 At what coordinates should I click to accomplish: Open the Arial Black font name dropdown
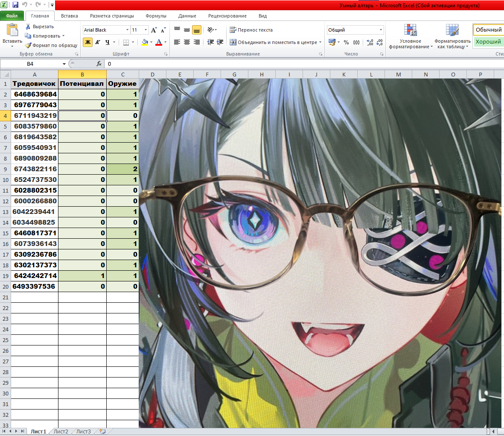(127, 30)
